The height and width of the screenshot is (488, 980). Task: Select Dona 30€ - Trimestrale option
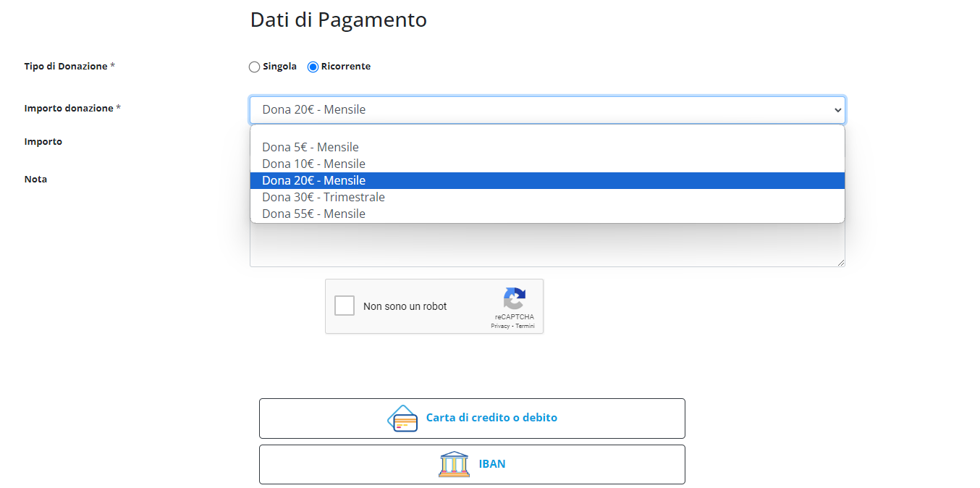(x=323, y=196)
